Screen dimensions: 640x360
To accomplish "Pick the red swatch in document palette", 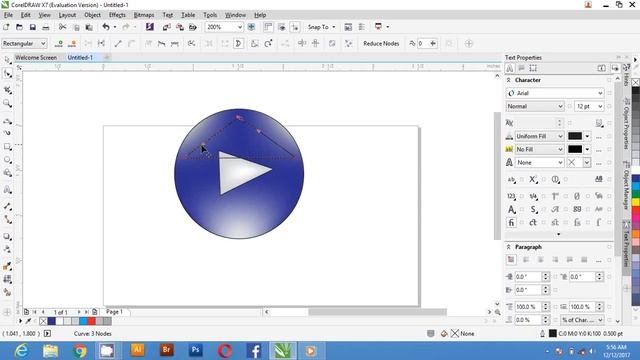I will (x=91, y=321).
